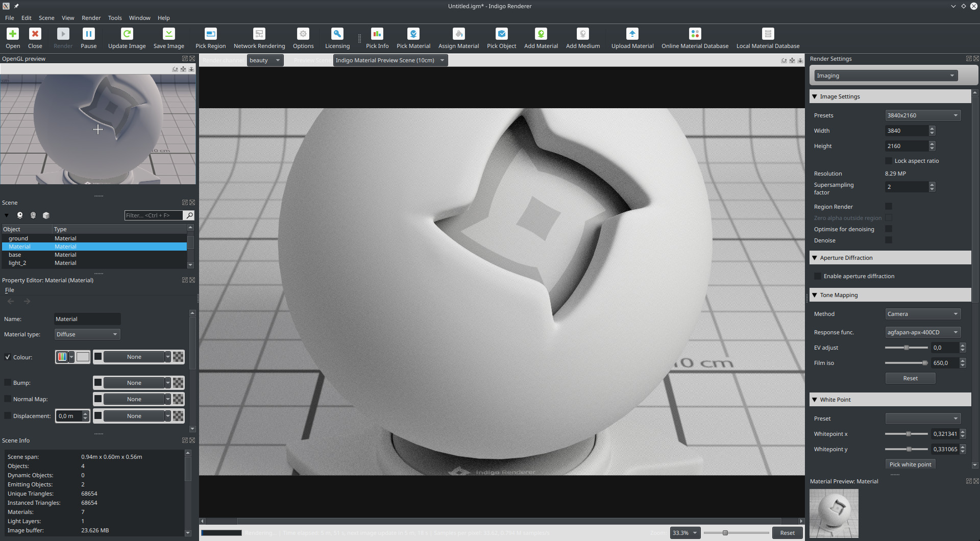Pause the render
The width and height of the screenshot is (980, 541).
click(88, 34)
